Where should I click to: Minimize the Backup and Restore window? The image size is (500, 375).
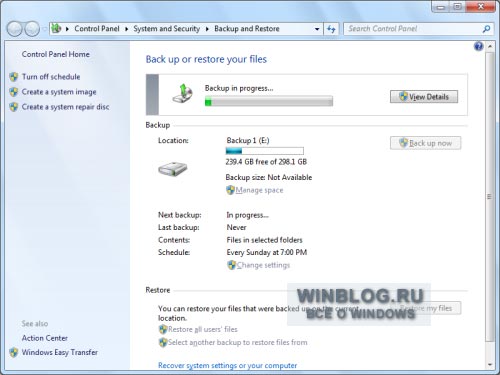click(441, 7)
